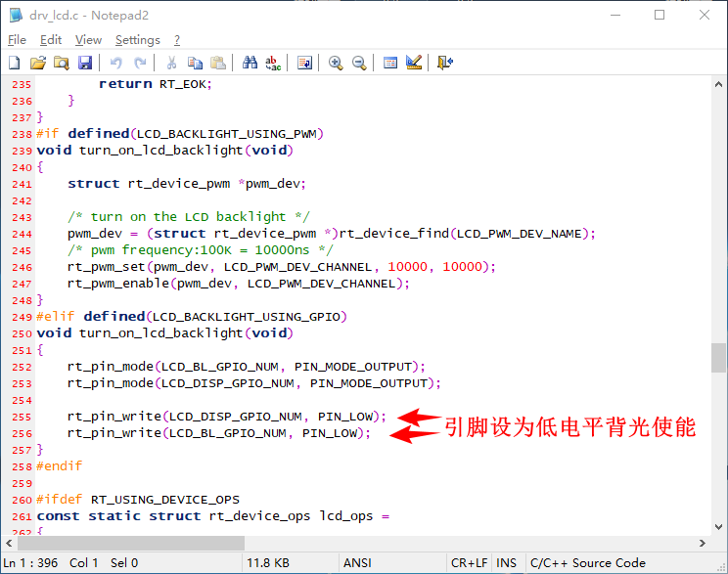728x574 pixels.
Task: Click the vertical scrollbar thumb
Action: tap(719, 357)
